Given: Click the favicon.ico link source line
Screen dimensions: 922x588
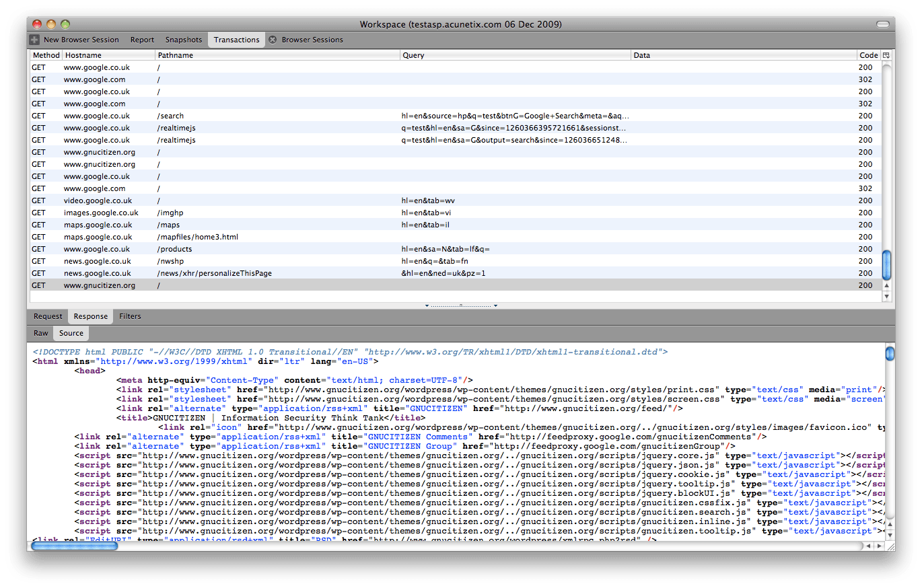Looking at the screenshot, I should click(x=521, y=427).
